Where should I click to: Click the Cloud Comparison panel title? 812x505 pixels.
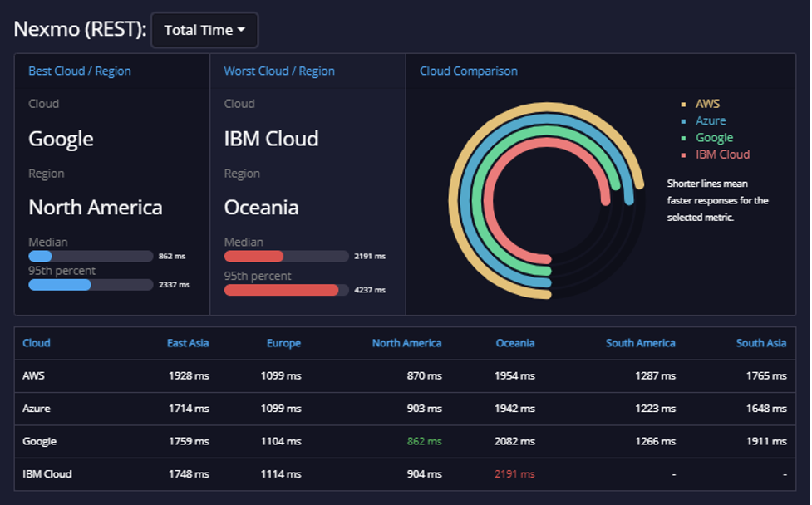468,71
